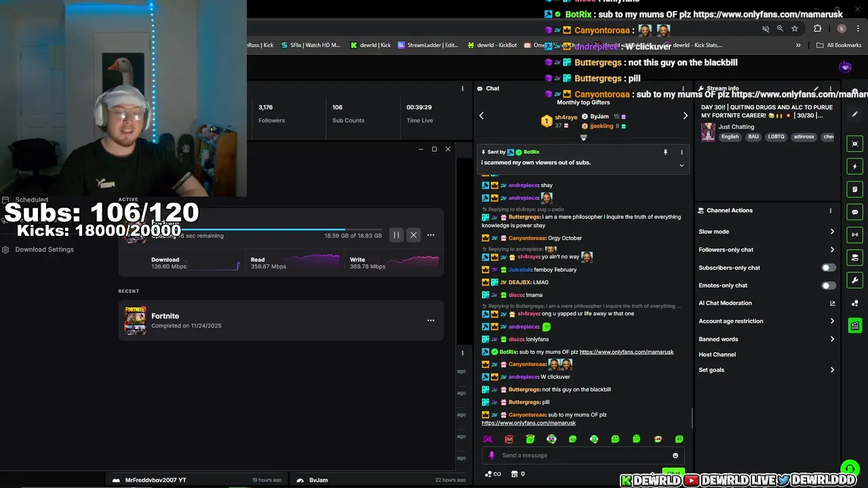
Task: Click the broadcast signal icon in right sidebar
Action: (855, 235)
